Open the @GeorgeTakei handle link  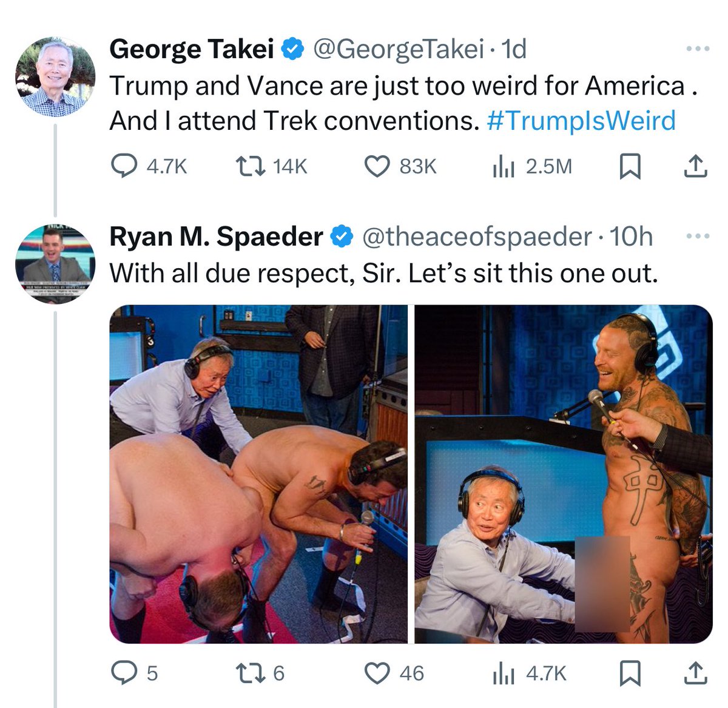398,49
